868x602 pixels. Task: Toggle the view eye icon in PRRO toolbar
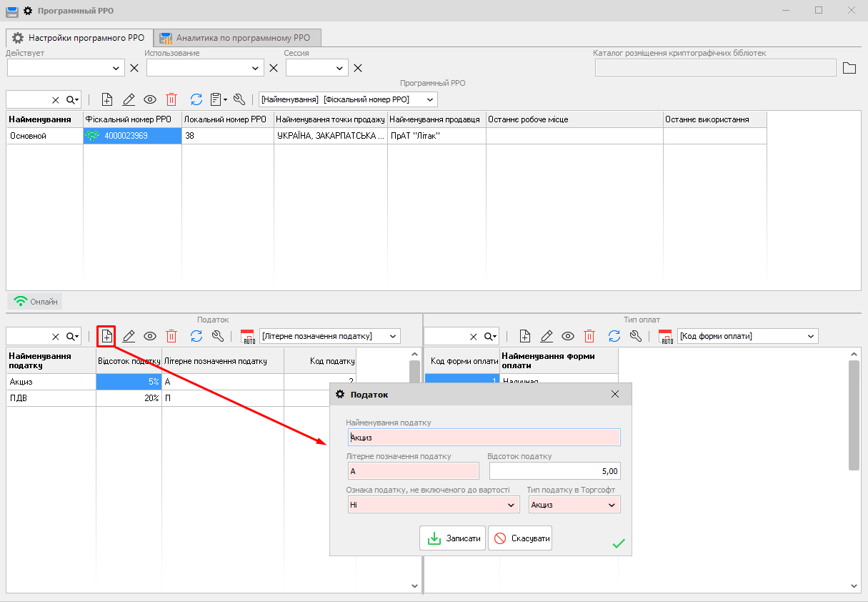click(x=150, y=99)
